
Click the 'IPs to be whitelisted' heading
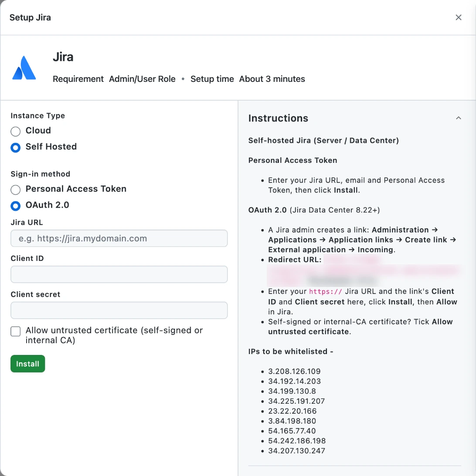click(x=291, y=351)
